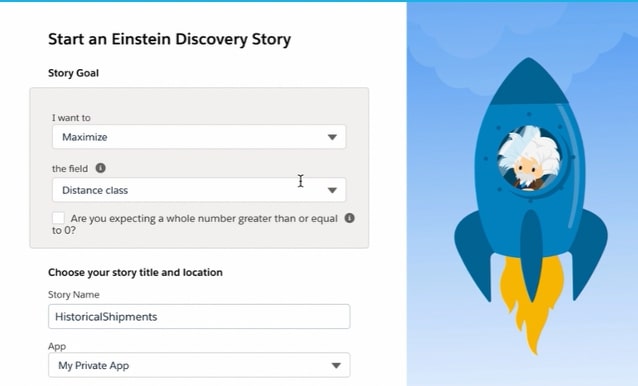
Task: Open the Distance class field dropdown arrow
Action: point(332,190)
